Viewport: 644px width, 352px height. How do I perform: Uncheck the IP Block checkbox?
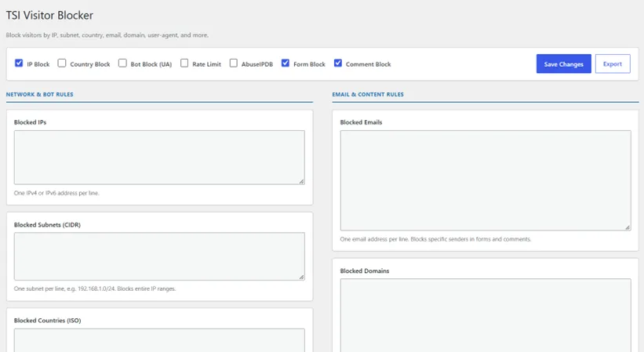click(19, 64)
